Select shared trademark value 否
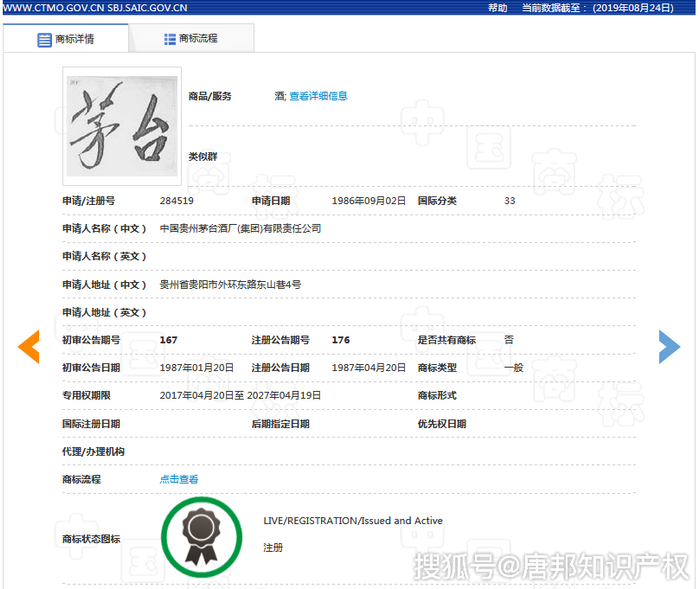The width and height of the screenshot is (700, 589). 509,340
